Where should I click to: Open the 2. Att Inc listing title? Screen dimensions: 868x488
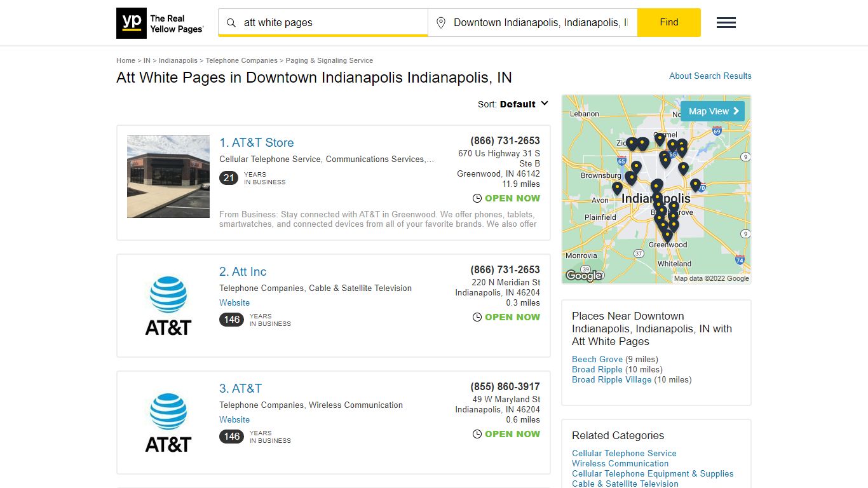point(243,271)
